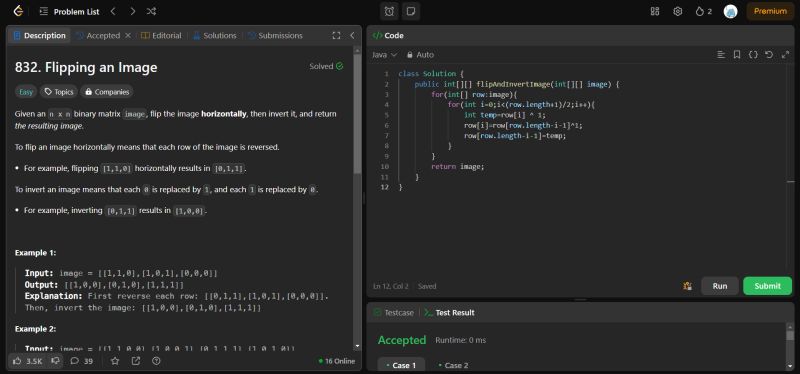Click the Easy difficulty tag
Screen dimensions: 800x374
coord(26,92)
